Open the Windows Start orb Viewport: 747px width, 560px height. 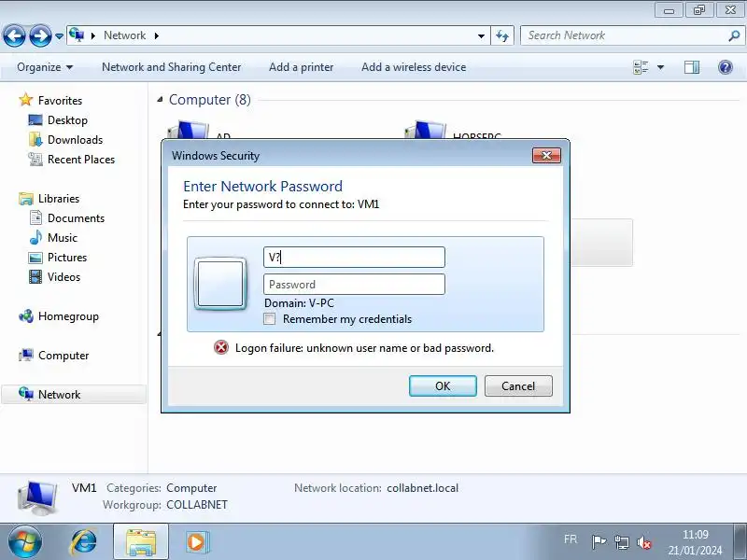[24, 542]
